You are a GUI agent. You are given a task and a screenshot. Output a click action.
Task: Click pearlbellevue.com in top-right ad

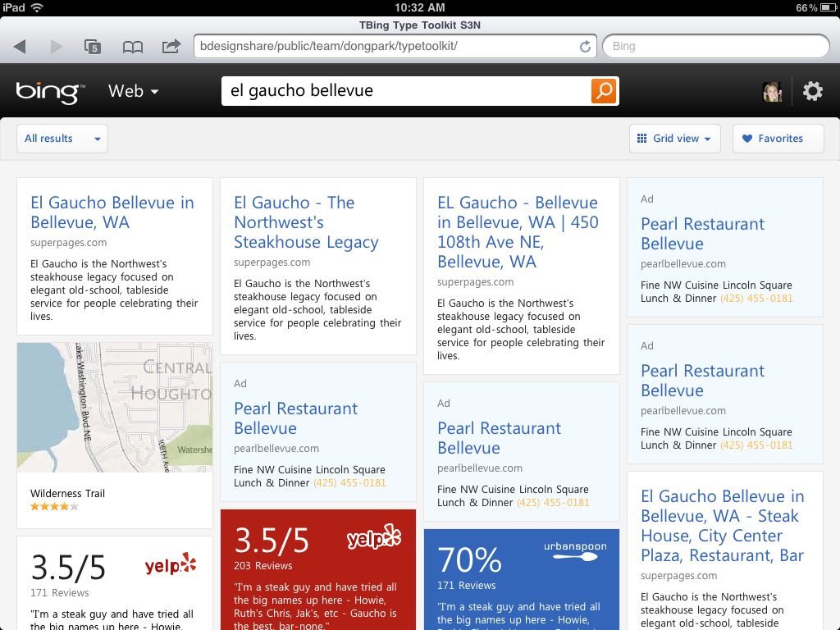tap(683, 264)
